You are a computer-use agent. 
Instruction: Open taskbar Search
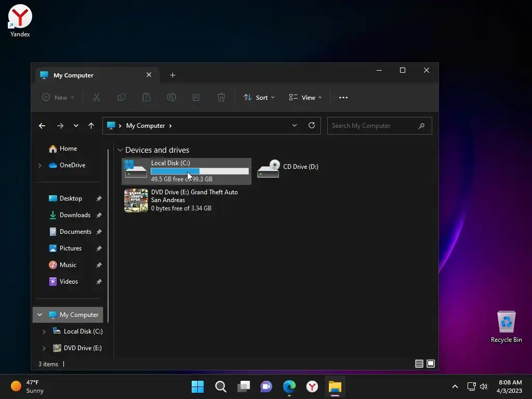coord(220,387)
